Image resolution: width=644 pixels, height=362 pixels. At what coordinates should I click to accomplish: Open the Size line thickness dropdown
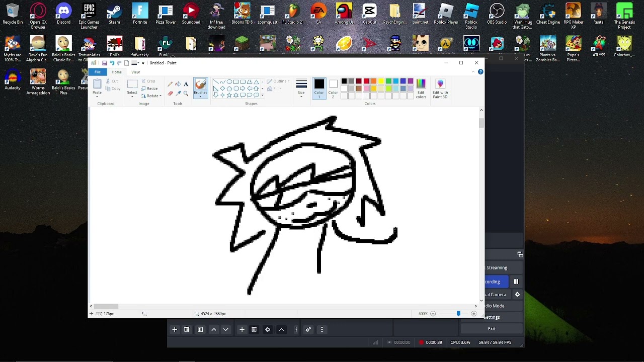(301, 88)
